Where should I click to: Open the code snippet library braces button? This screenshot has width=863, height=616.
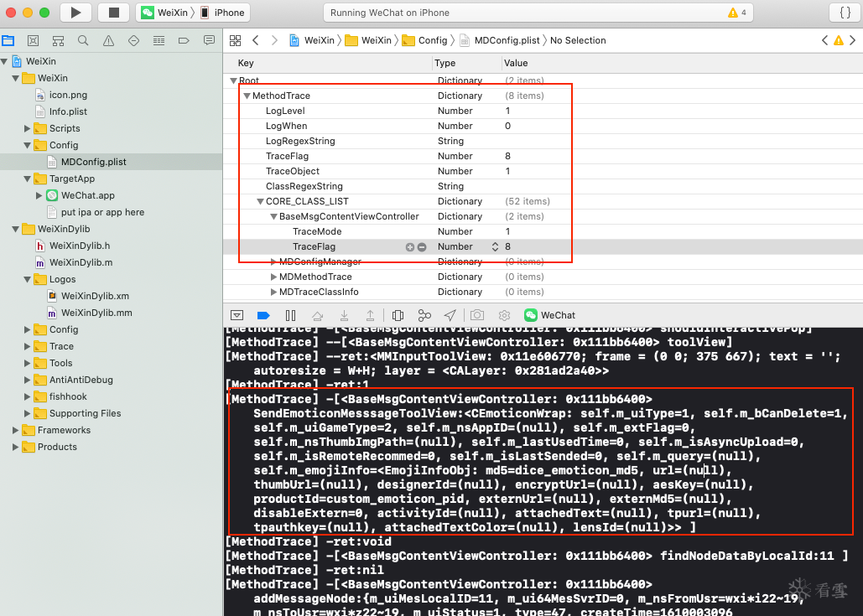[845, 12]
